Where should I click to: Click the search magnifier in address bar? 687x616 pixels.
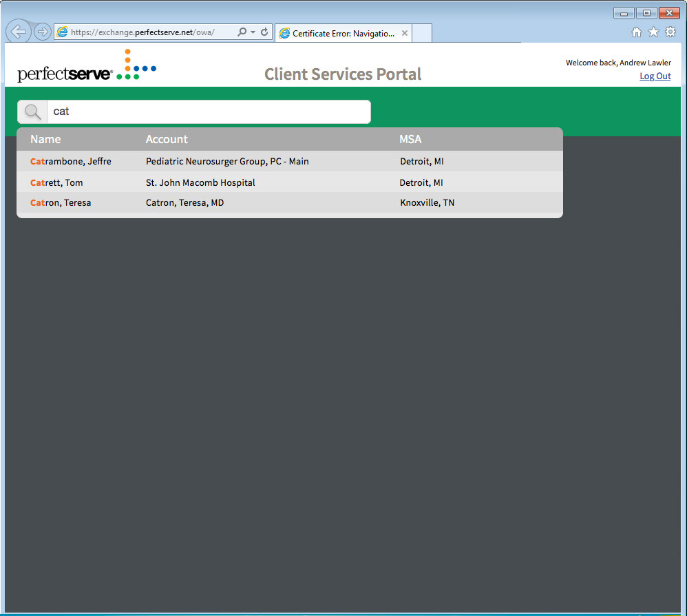pos(242,32)
